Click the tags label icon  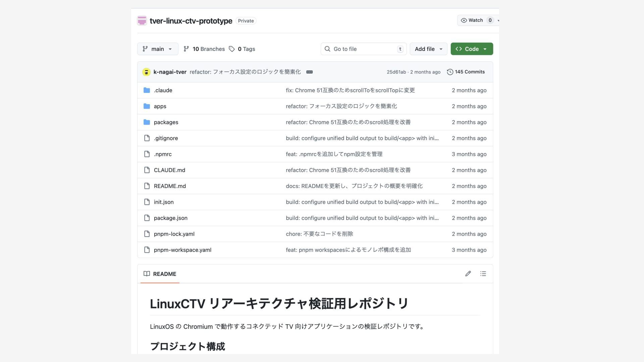click(x=232, y=49)
